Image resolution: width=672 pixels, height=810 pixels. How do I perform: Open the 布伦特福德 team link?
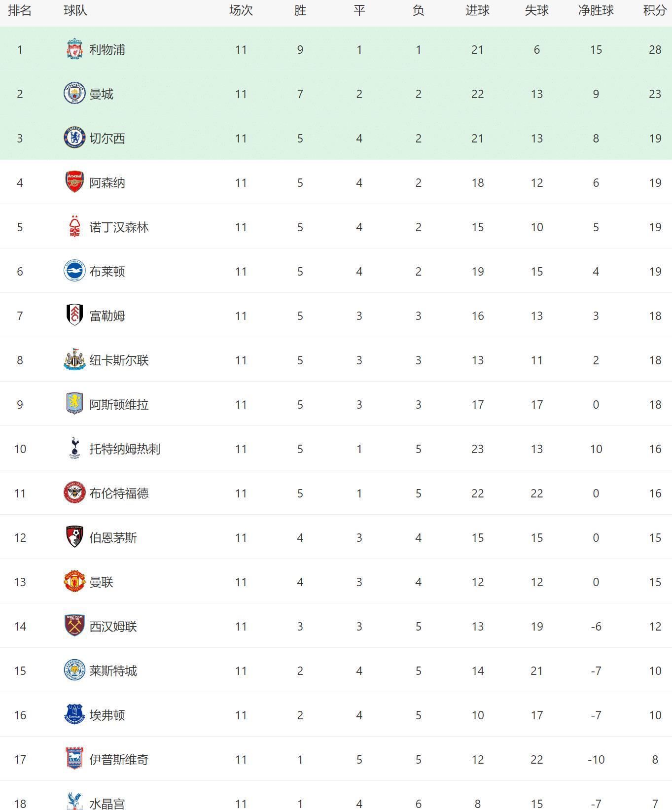[119, 493]
